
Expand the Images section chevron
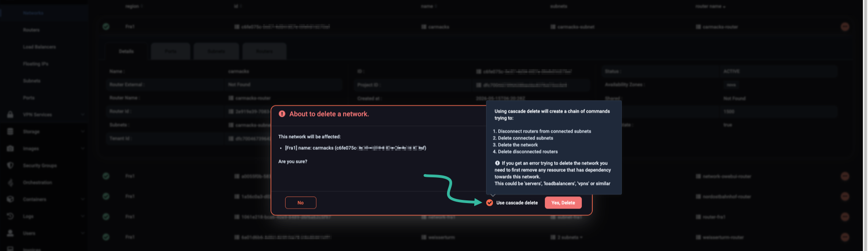(83, 149)
